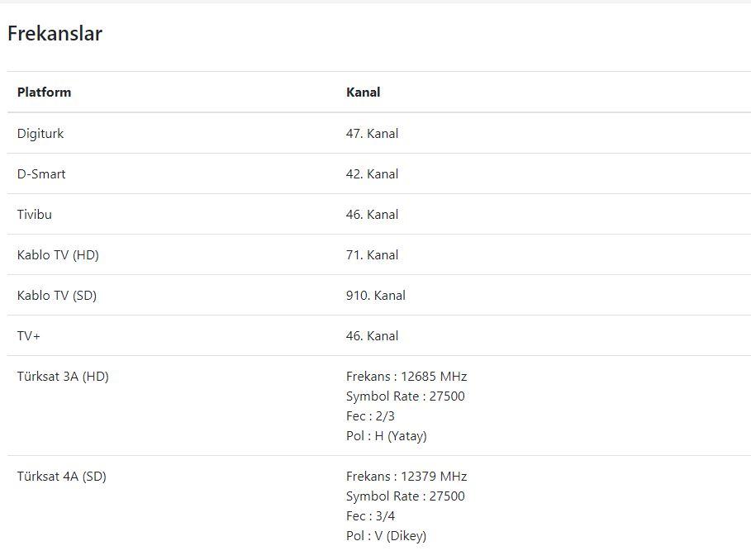Select the Digiturk platform cell
Viewport: 751px width, 560px height.
tap(40, 134)
